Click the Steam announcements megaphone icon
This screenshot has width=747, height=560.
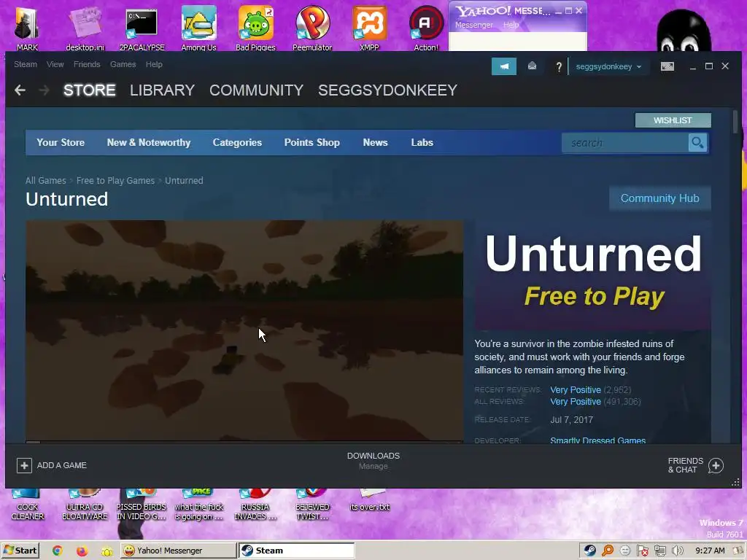(503, 66)
